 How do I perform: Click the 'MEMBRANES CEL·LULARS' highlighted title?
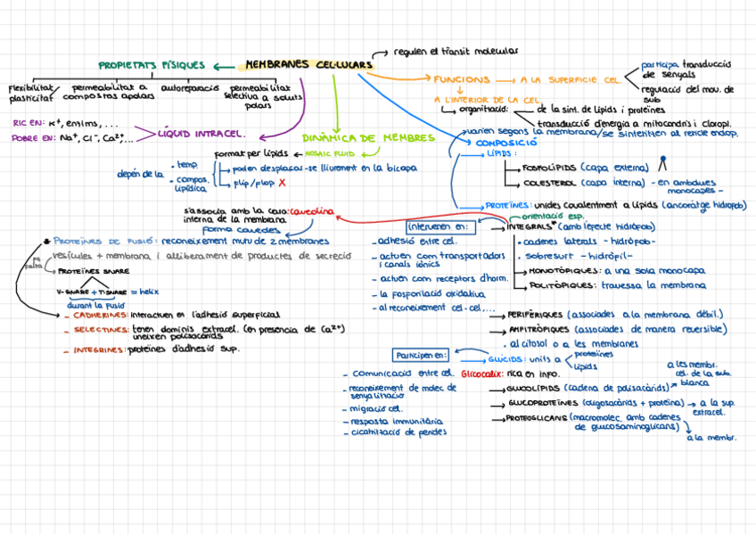click(x=309, y=64)
